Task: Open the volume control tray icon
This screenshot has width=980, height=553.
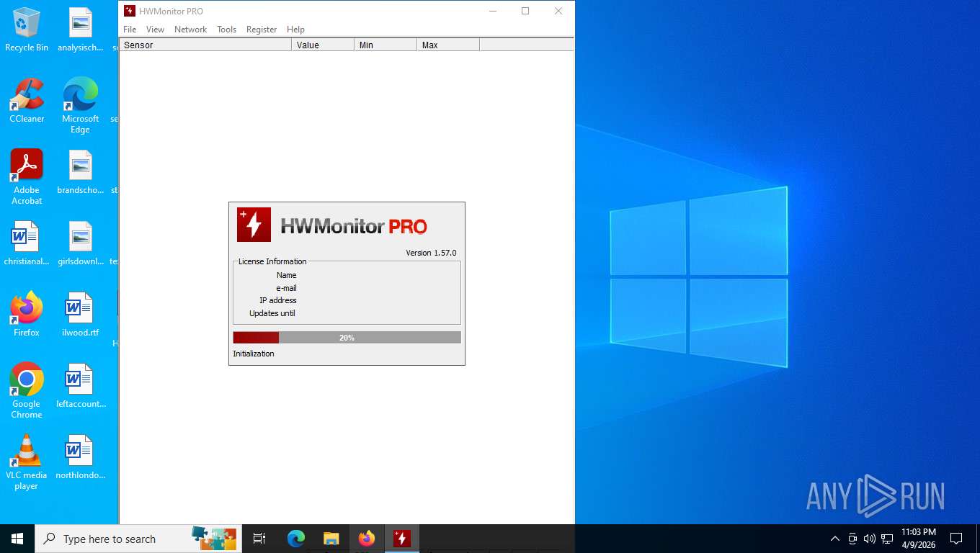Action: coord(870,539)
